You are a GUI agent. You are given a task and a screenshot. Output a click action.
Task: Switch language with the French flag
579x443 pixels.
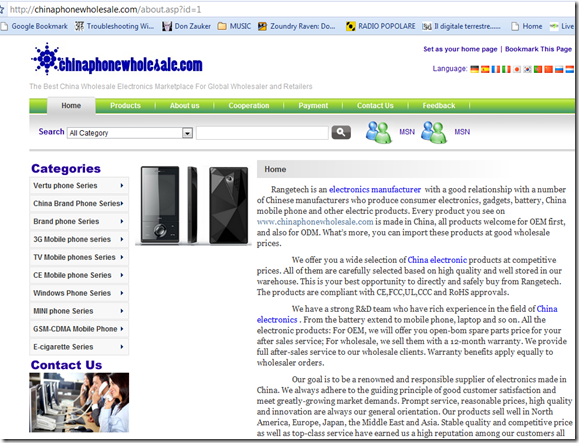pyautogui.click(x=496, y=69)
